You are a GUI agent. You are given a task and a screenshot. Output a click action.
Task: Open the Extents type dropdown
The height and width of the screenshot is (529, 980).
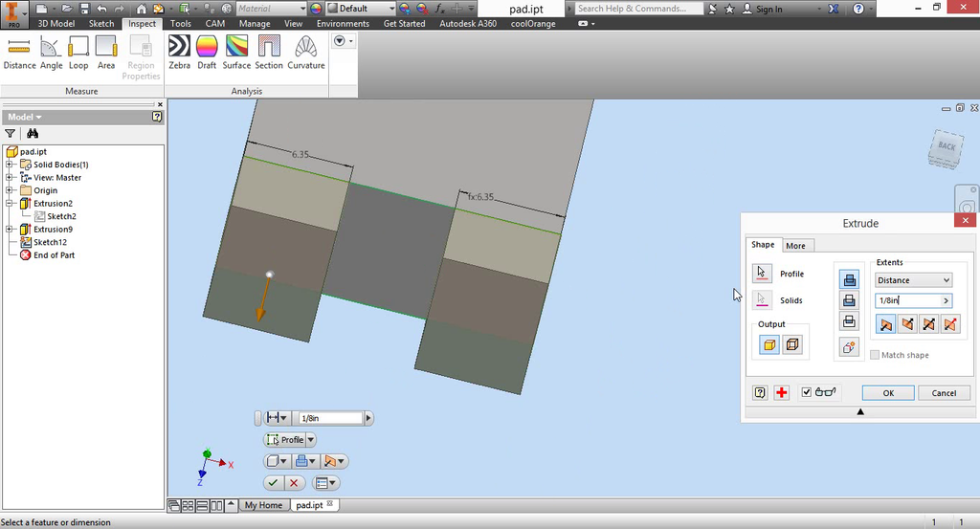pos(913,279)
